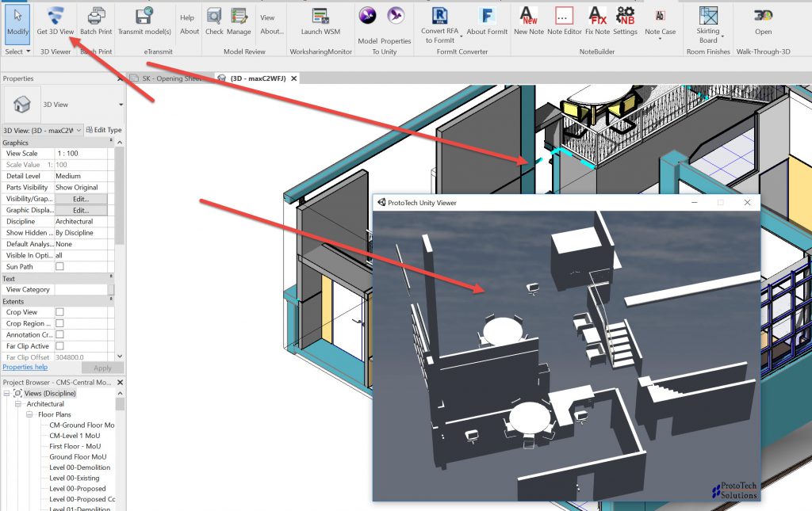Collapse the Floor Plans tree node
The width and height of the screenshot is (812, 511).
coord(29,414)
